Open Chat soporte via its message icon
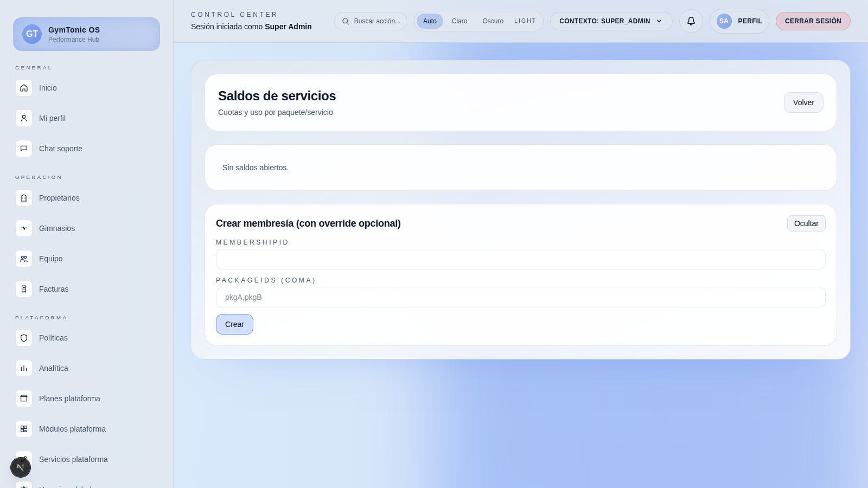 tap(24, 149)
